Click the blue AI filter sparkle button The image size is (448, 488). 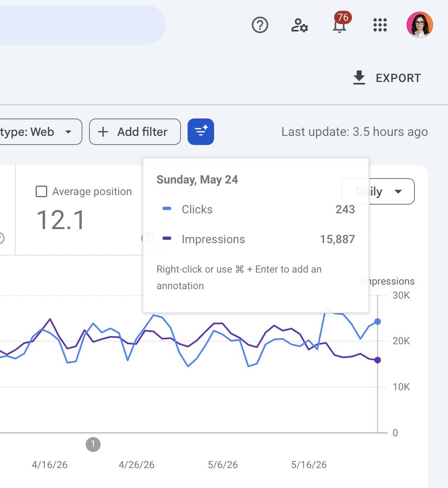[201, 132]
